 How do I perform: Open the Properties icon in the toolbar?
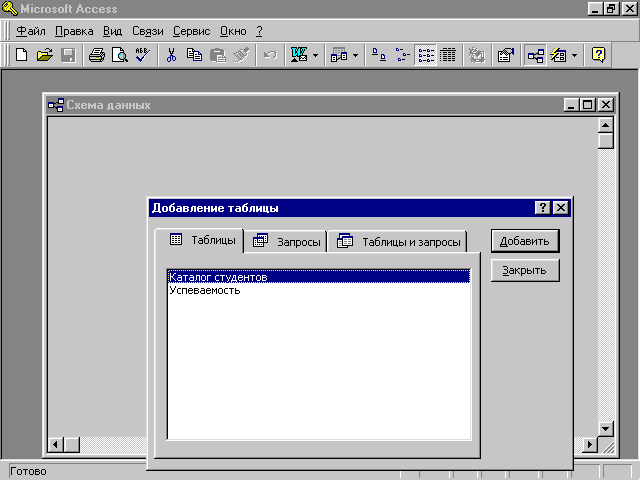pyautogui.click(x=505, y=55)
